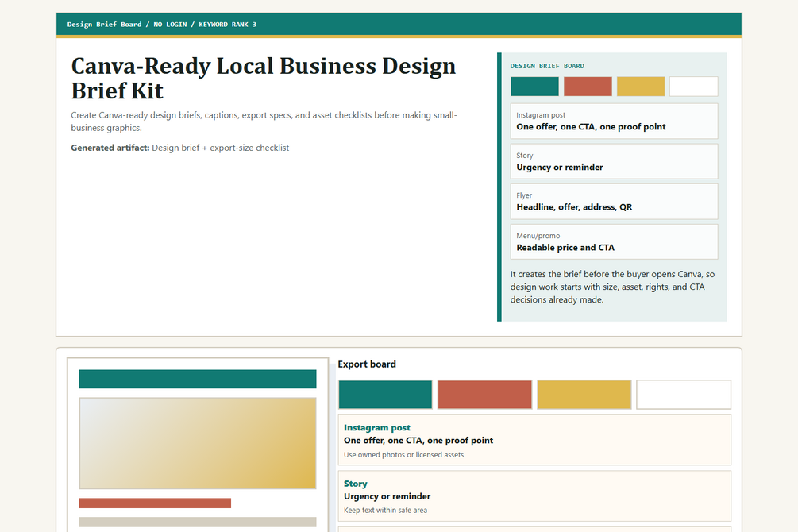Click the terracotta swatch in Design Brief Board panel
The image size is (798, 532).
pyautogui.click(x=588, y=87)
